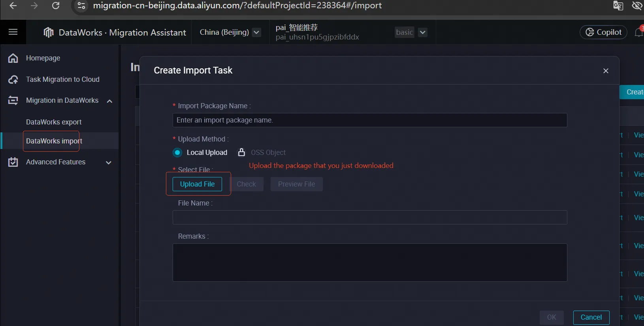Click the Remarks text area

click(x=370, y=262)
